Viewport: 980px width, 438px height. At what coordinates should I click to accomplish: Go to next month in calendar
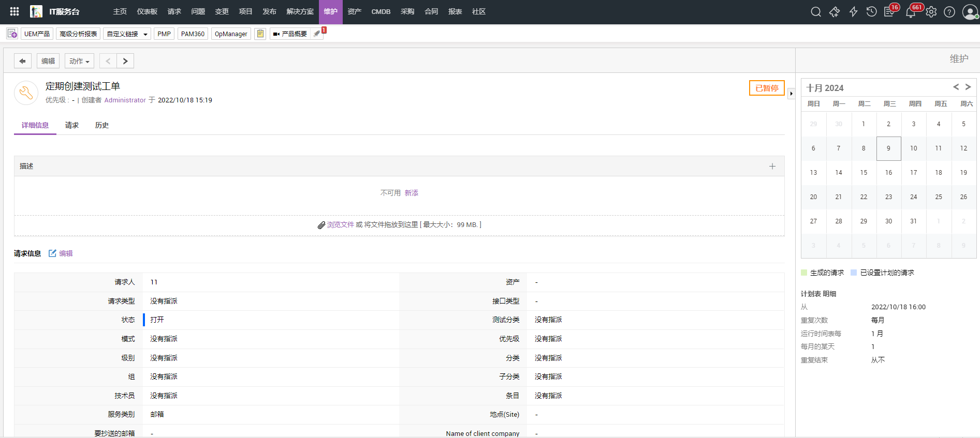(968, 87)
